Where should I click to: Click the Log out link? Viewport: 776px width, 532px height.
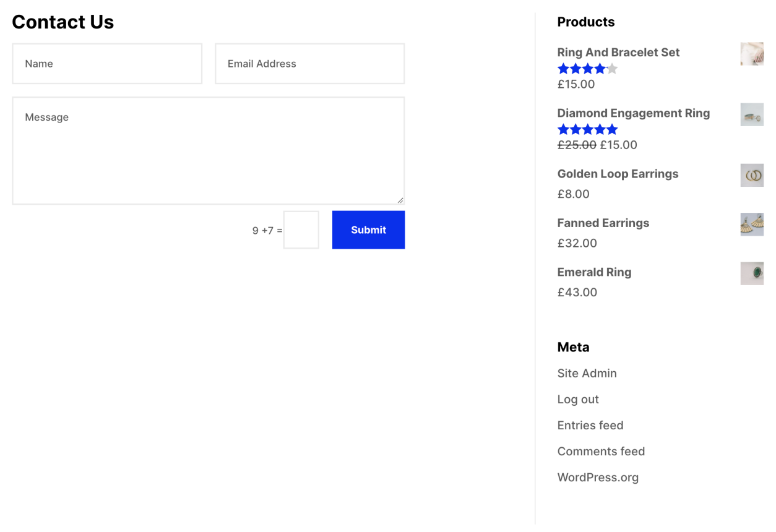pyautogui.click(x=578, y=399)
